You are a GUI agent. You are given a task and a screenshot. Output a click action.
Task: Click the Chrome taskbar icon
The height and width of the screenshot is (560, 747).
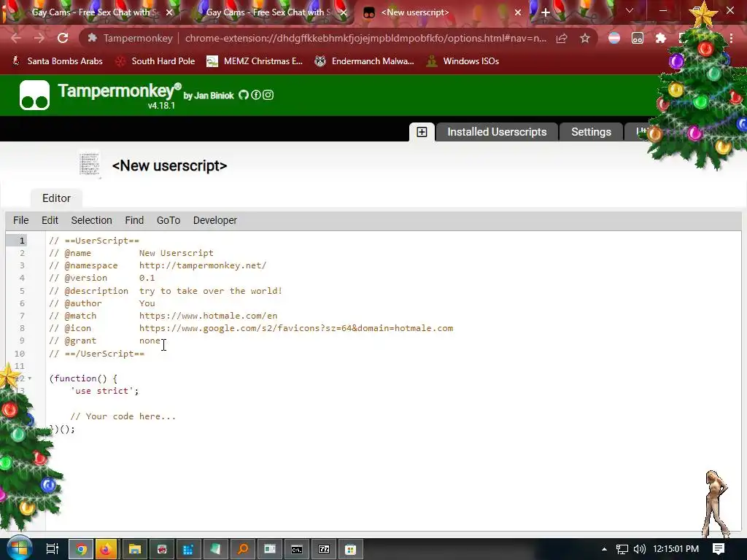81,549
